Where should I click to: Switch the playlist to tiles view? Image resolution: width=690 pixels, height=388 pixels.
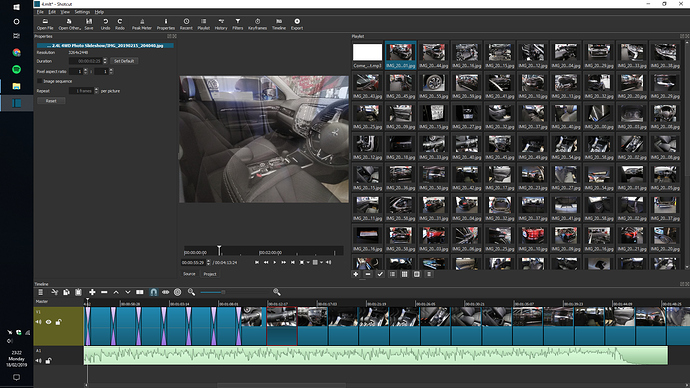click(404, 274)
